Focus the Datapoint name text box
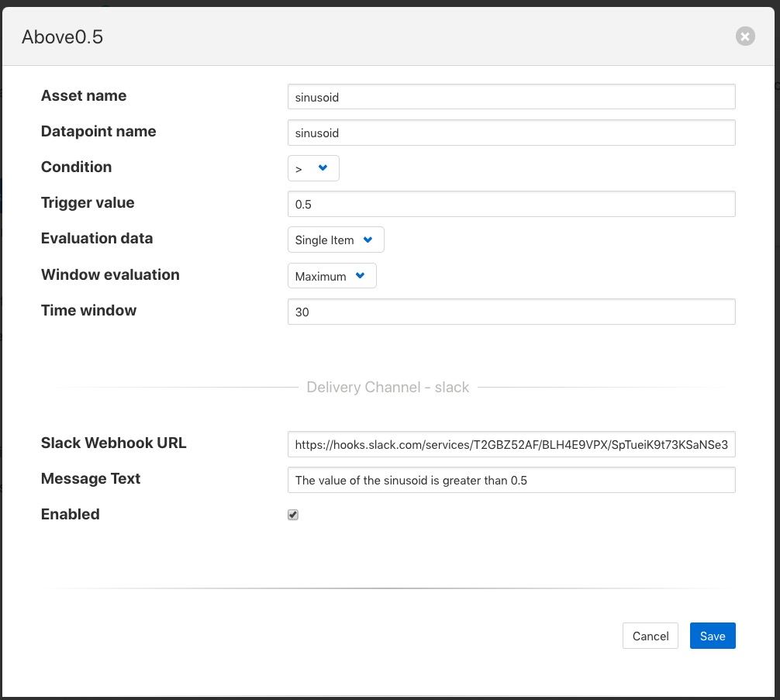Screen dimensions: 780x700 pyautogui.click(x=510, y=133)
